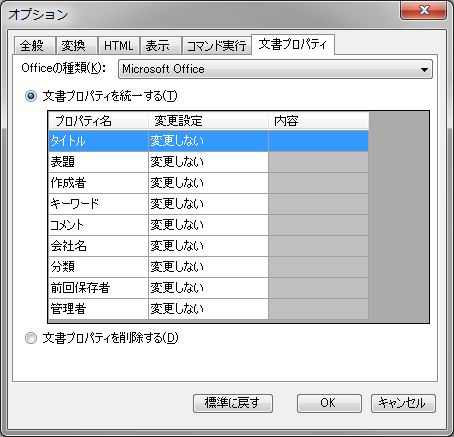Select the 表題 property row
The width and height of the screenshot is (454, 437).
[x=209, y=162]
